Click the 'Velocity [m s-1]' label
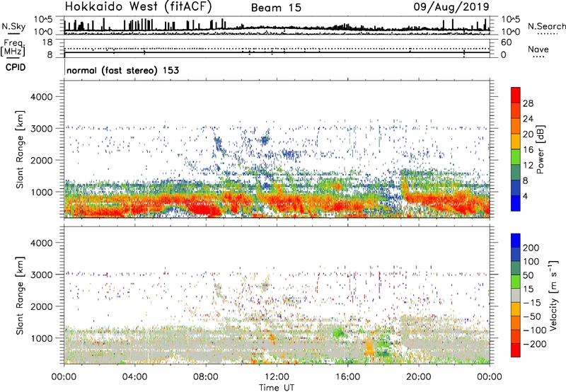The width and height of the screenshot is (566, 392). click(x=554, y=295)
